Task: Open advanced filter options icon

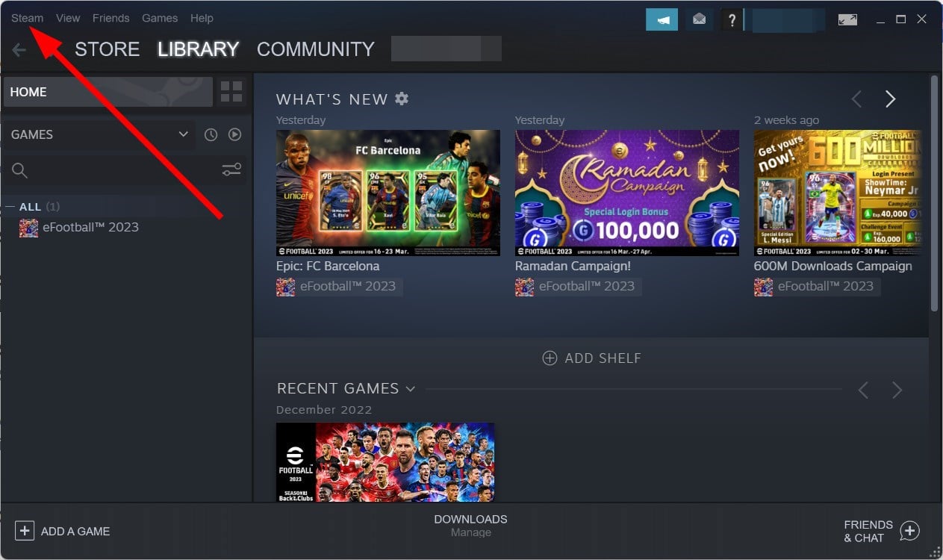Action: pos(231,170)
